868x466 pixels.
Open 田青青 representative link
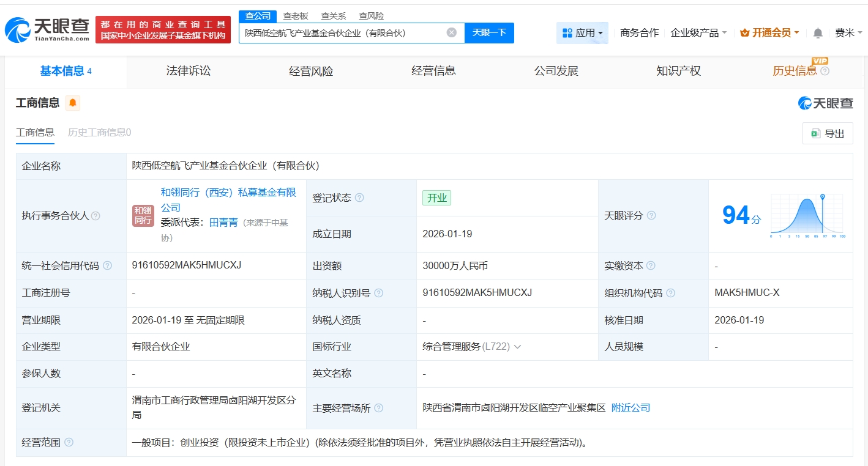click(x=223, y=223)
